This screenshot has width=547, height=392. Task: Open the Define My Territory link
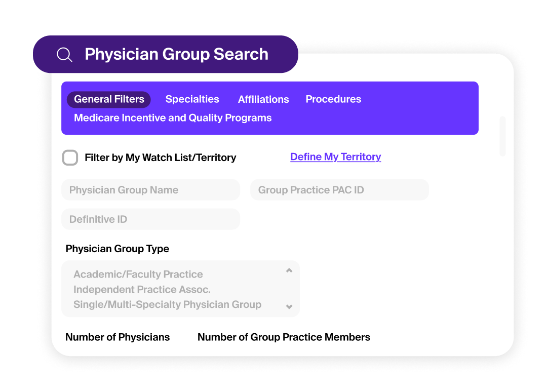(x=335, y=156)
